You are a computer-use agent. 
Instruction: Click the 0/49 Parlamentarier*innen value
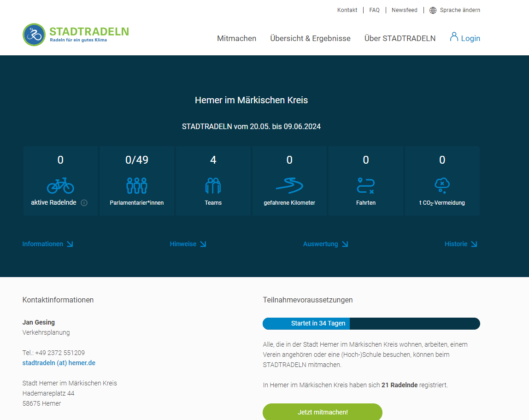click(137, 160)
